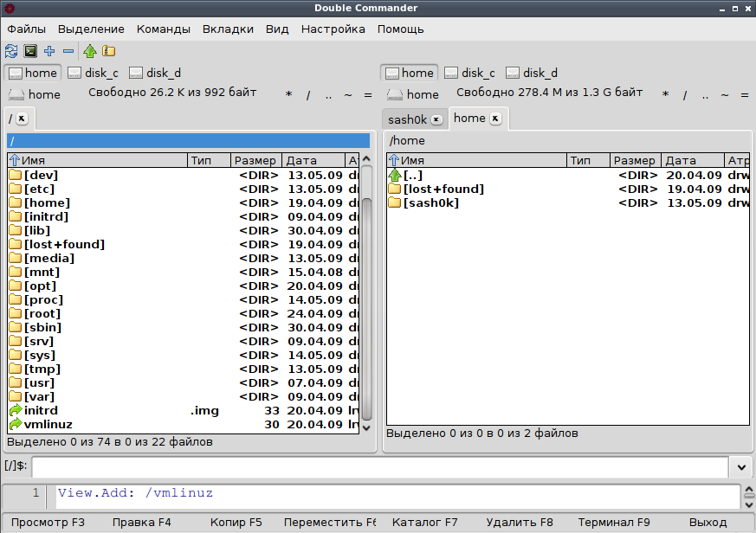The image size is (756, 533).
Task: Expand the command line history dropdown
Action: 741,467
